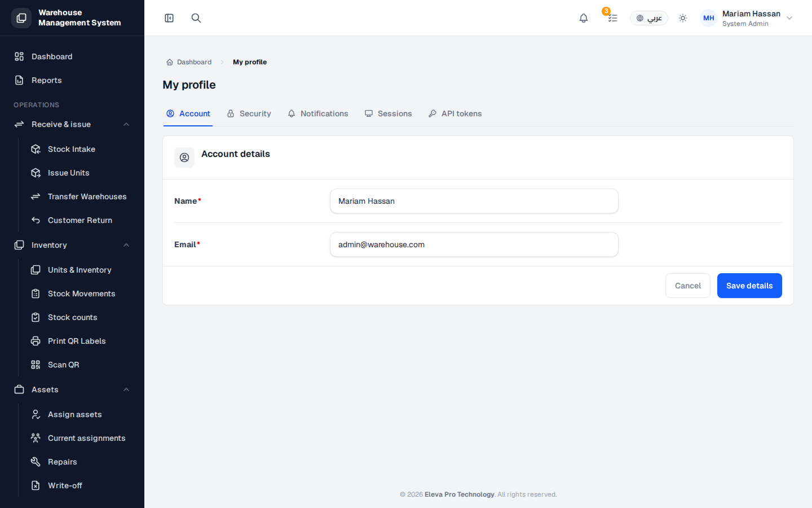Image resolution: width=812 pixels, height=508 pixels.
Task: Switch to the Security tab
Action: point(249,113)
